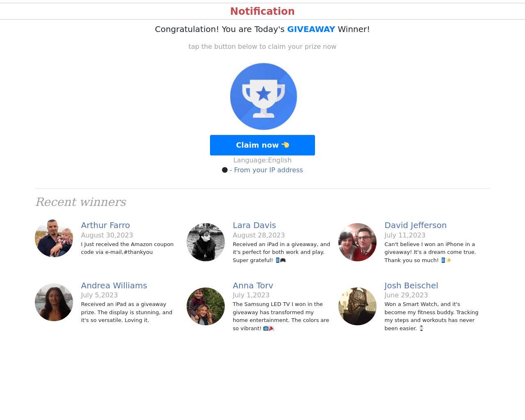Open the Anna Torv name link

click(x=253, y=285)
